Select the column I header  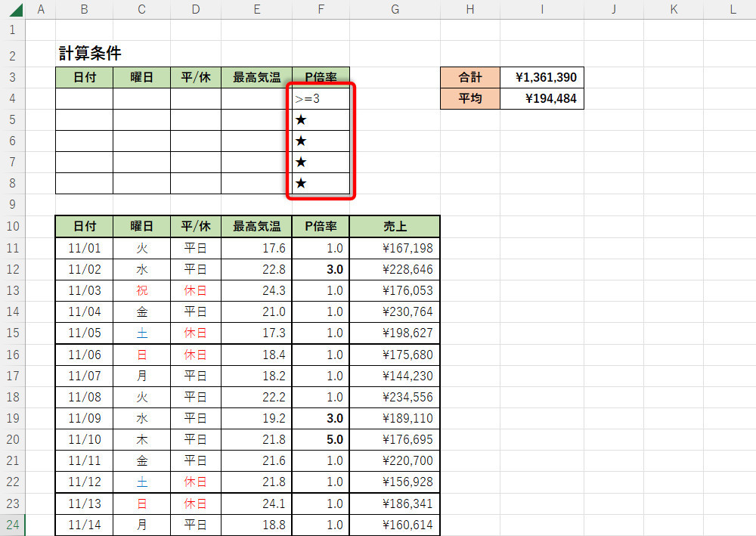(541, 10)
